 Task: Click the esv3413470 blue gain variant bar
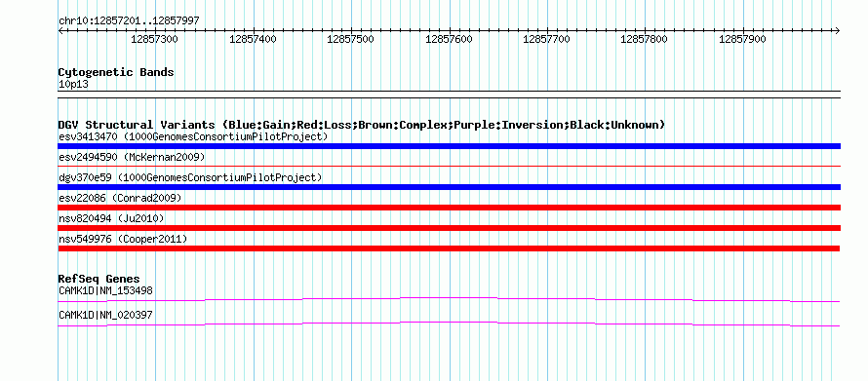tap(449, 146)
